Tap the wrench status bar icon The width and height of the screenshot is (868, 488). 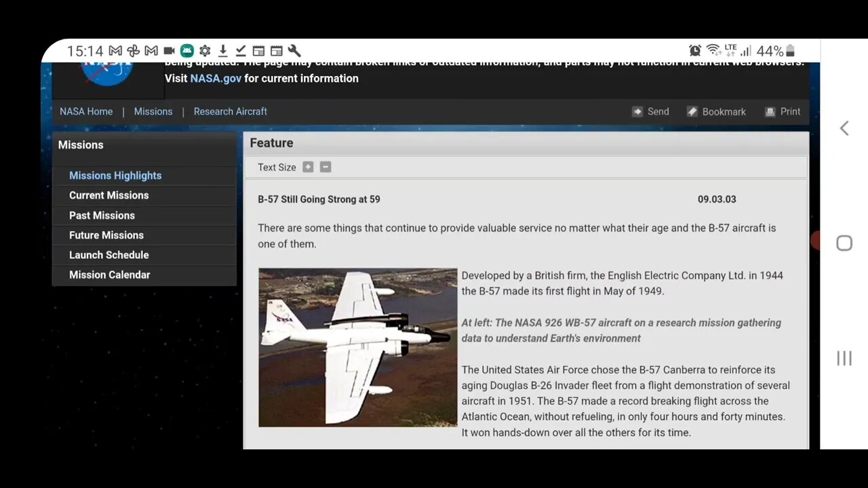pyautogui.click(x=294, y=51)
